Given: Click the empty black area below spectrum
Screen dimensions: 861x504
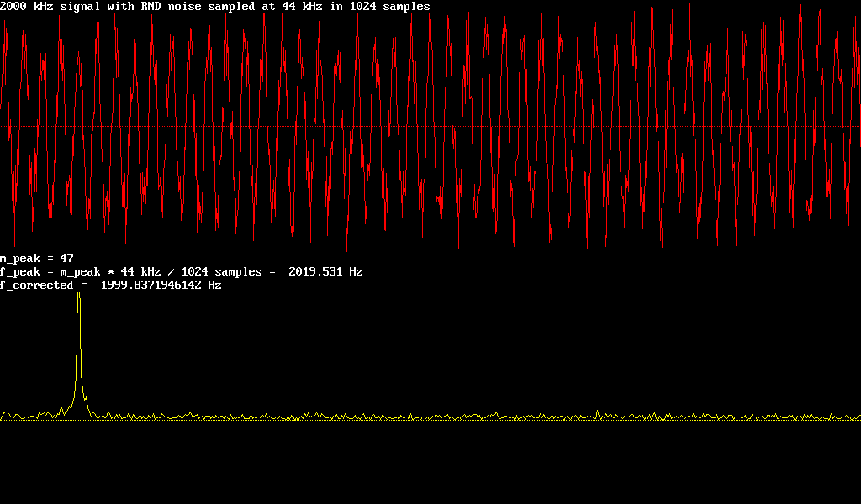Looking at the screenshot, I should (430, 466).
